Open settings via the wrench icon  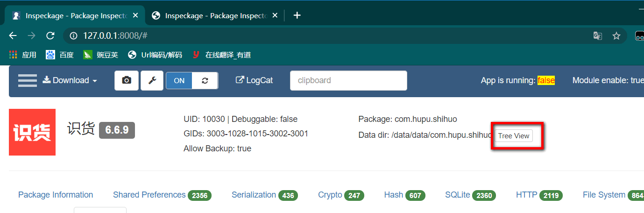[152, 80]
